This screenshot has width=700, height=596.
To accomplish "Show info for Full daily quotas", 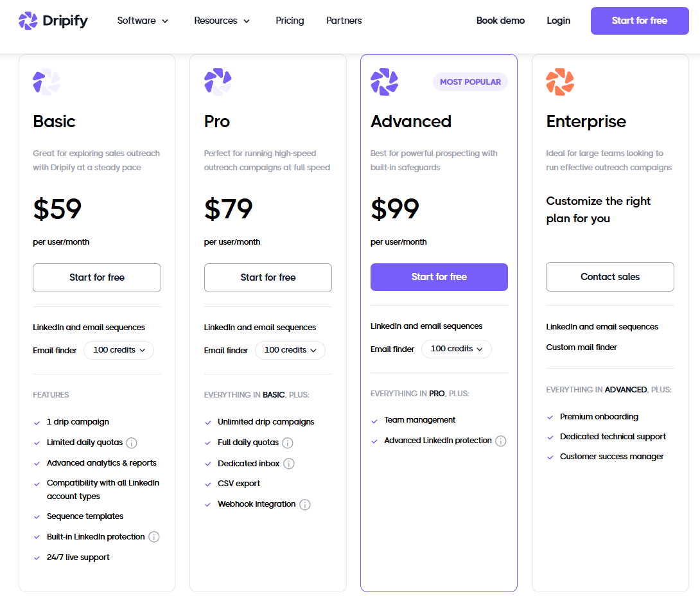I will (288, 443).
